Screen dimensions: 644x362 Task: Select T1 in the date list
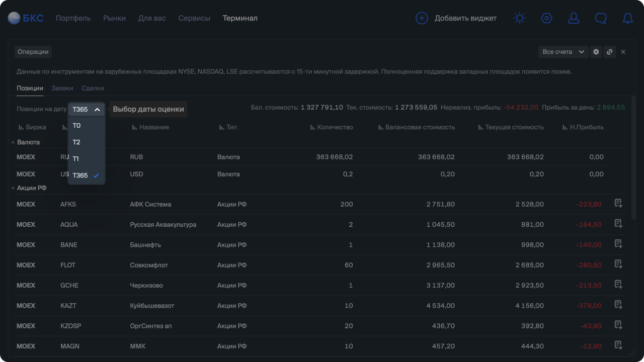[x=87, y=159]
